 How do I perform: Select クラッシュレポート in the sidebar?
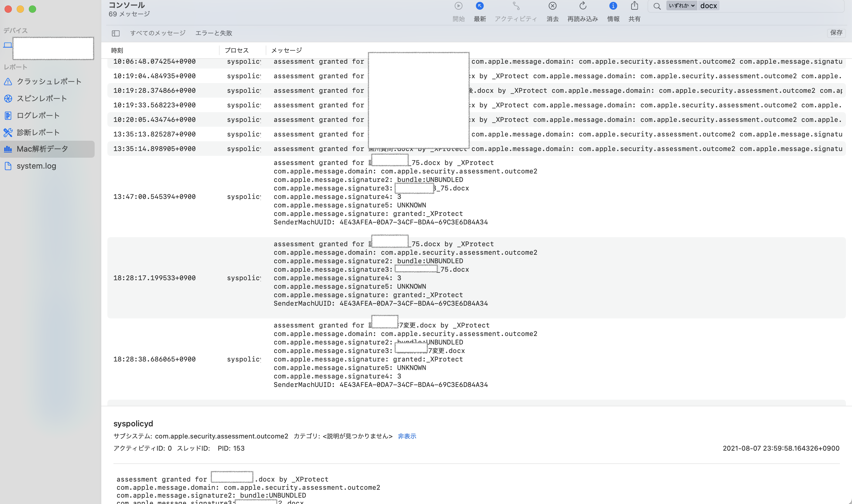(x=49, y=81)
